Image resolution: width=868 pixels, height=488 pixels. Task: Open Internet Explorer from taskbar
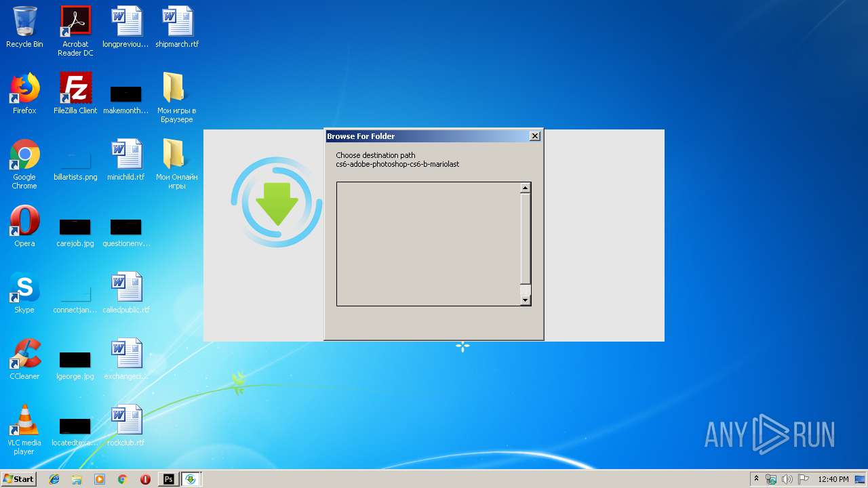[x=54, y=479]
